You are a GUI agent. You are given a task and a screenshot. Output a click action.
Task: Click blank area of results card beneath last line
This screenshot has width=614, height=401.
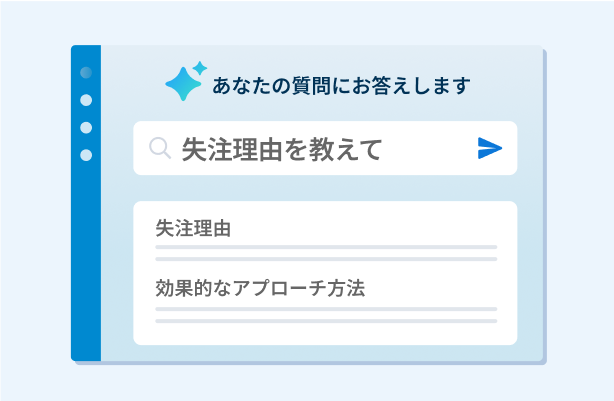click(x=325, y=334)
